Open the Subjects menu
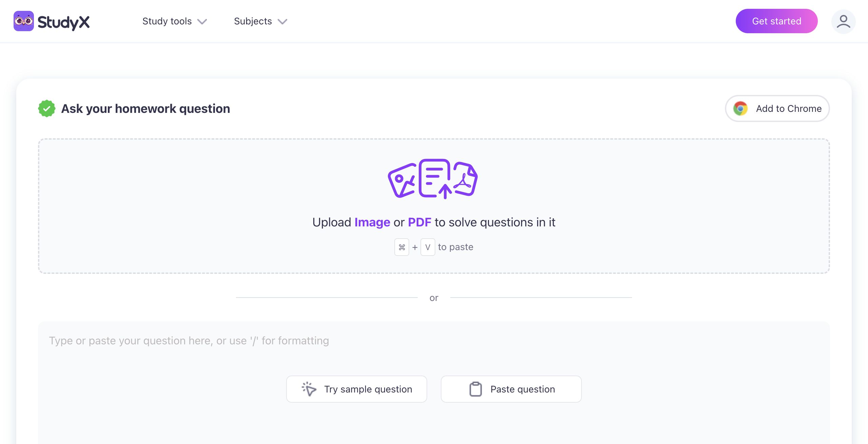 [x=253, y=21]
